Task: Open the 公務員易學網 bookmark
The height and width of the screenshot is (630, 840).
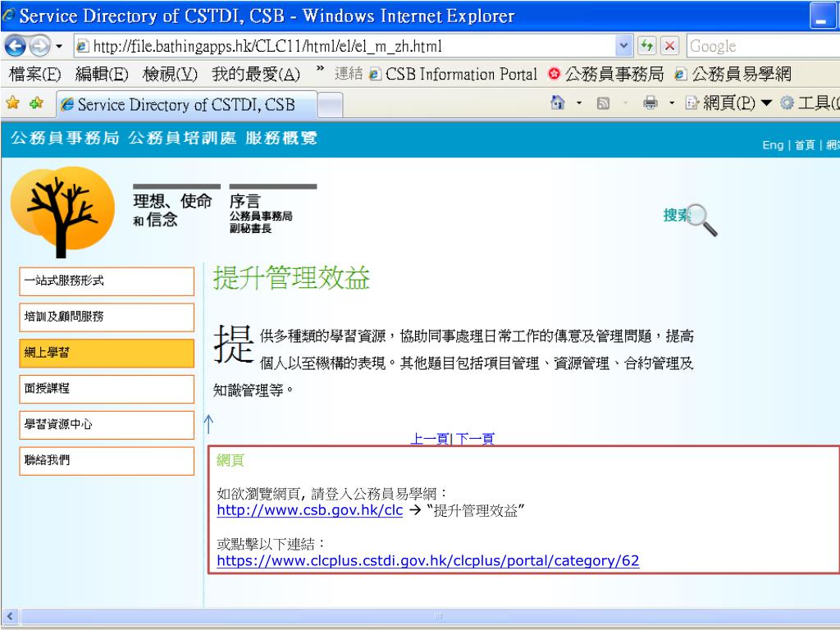Action: (733, 74)
